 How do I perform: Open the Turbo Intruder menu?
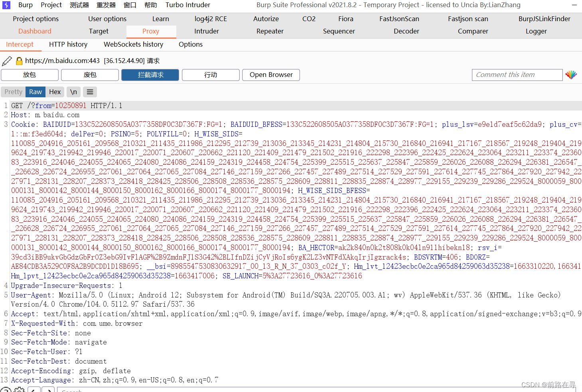tap(188, 5)
